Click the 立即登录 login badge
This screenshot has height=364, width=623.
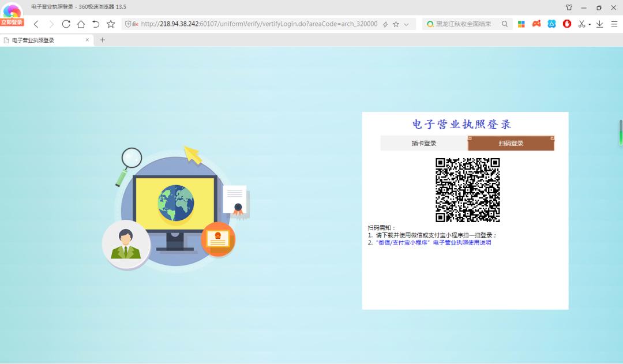click(x=12, y=22)
